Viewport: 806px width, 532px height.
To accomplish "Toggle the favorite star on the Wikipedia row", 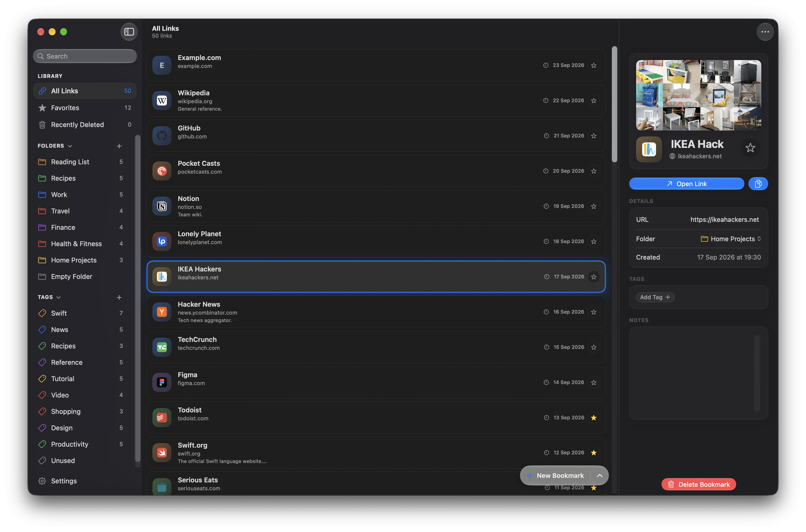I will click(593, 100).
